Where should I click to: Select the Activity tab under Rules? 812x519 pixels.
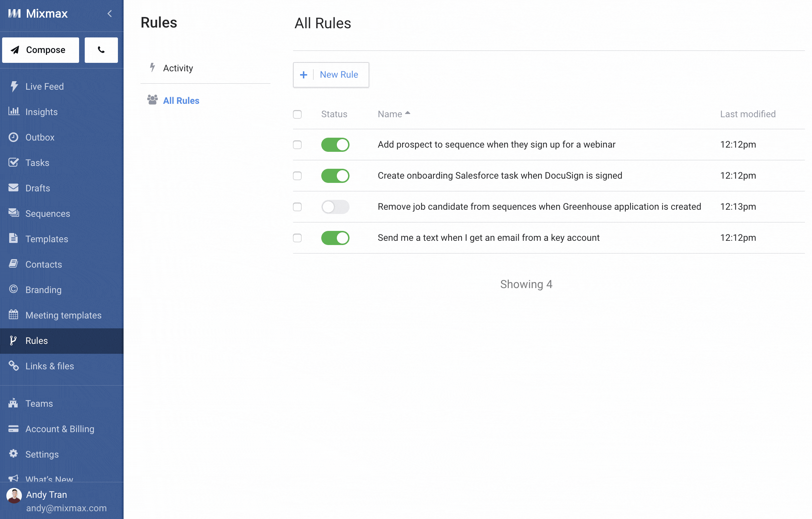tap(178, 67)
